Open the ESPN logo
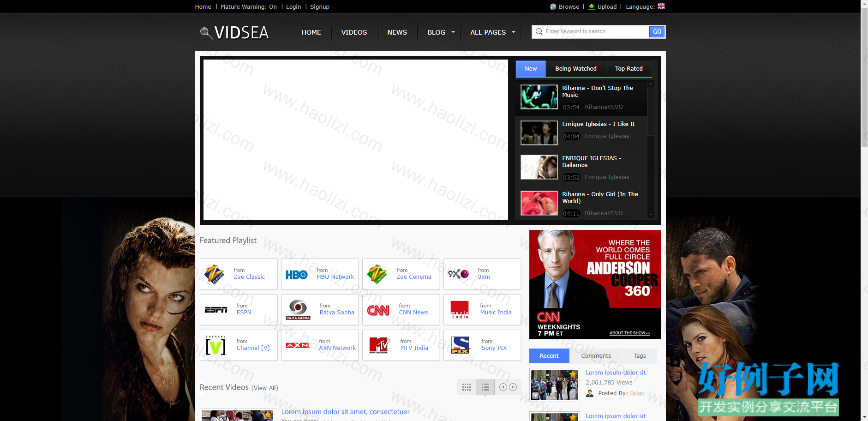868x421 pixels. click(216, 310)
